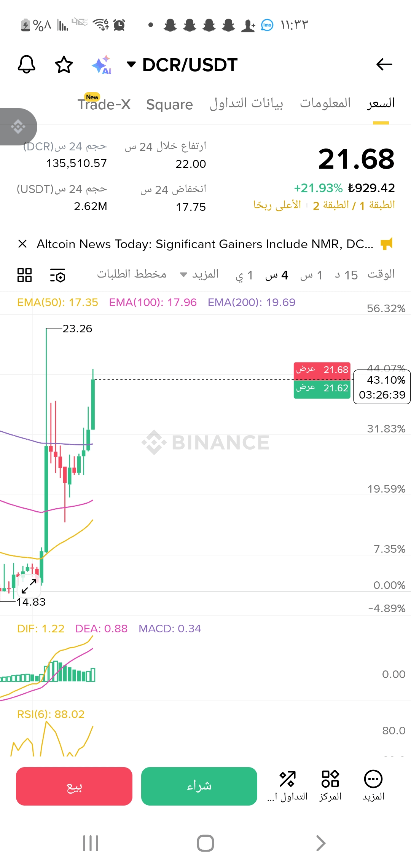The width and height of the screenshot is (411, 868).
Task: Open the الطبقة 1 / الطبقة 2 tag link
Action: click(354, 205)
